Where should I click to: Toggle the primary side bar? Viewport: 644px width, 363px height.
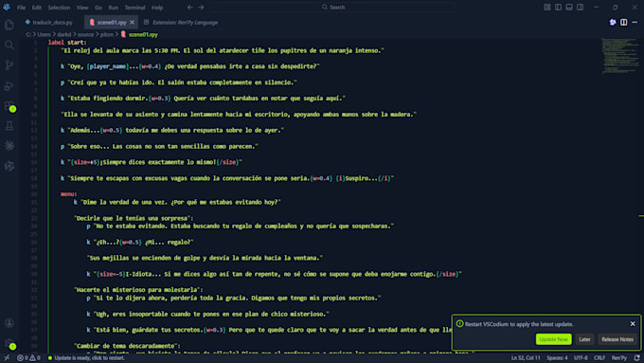point(558,7)
